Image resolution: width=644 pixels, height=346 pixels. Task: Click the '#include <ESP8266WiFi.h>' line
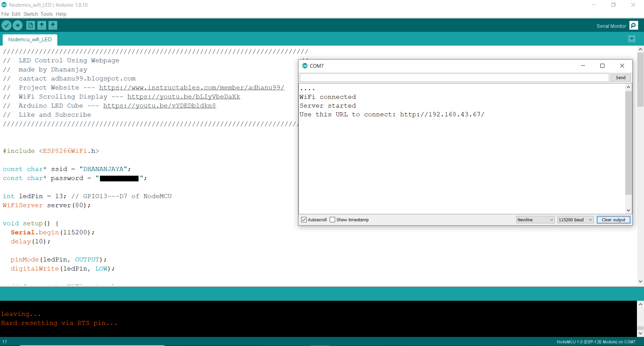click(x=51, y=151)
